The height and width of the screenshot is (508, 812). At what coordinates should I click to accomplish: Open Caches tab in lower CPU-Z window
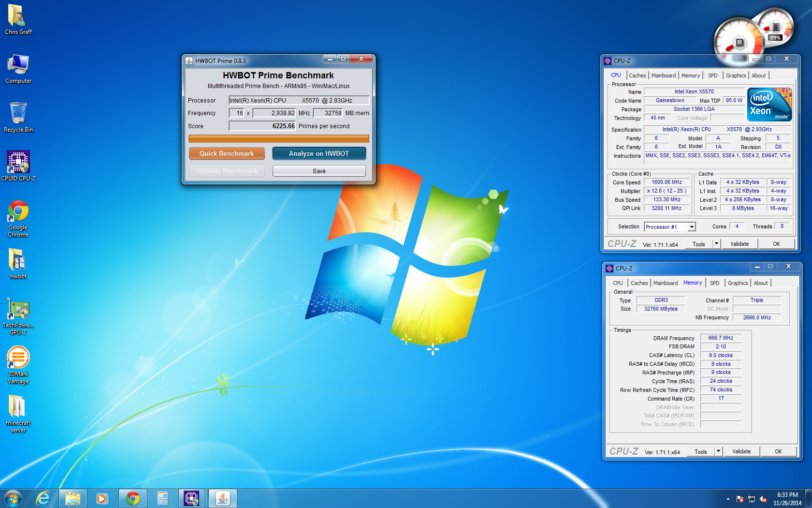(639, 283)
